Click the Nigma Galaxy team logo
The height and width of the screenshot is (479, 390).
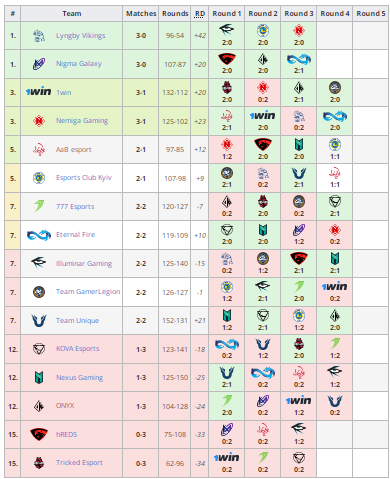(39, 64)
